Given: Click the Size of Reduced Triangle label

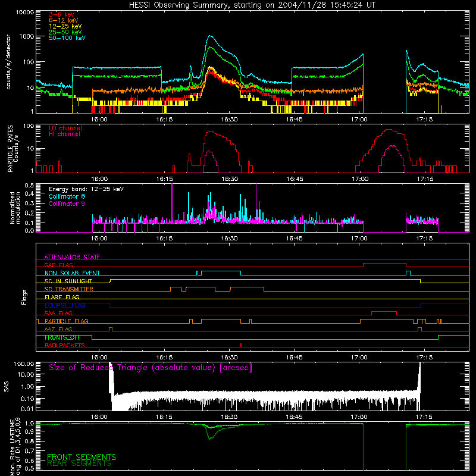Looking at the screenshot, I should (x=151, y=367).
